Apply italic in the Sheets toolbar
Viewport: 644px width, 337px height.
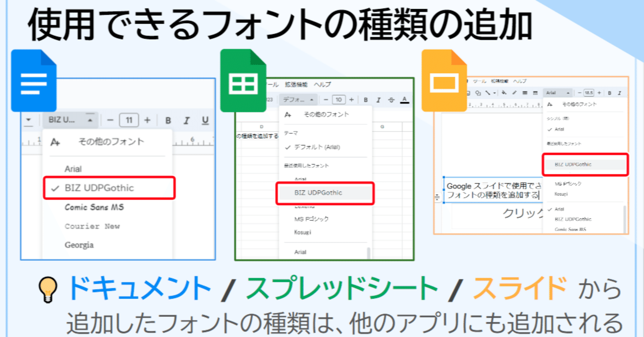[378, 99]
